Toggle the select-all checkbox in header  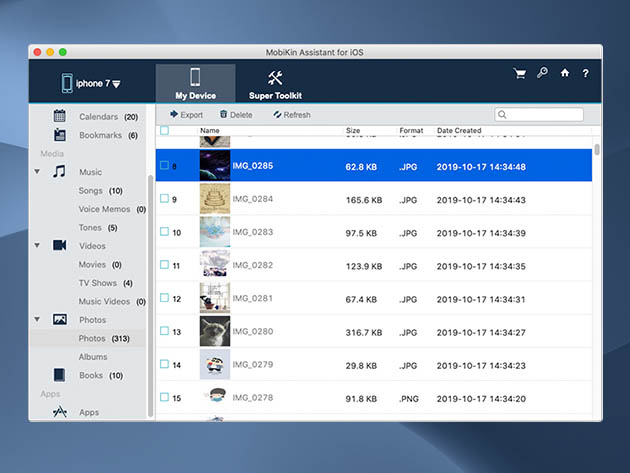164,130
